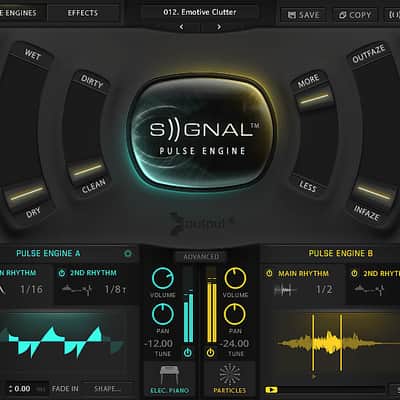Click the Copy button
Image resolution: width=400 pixels, height=400 pixels.
pos(355,15)
